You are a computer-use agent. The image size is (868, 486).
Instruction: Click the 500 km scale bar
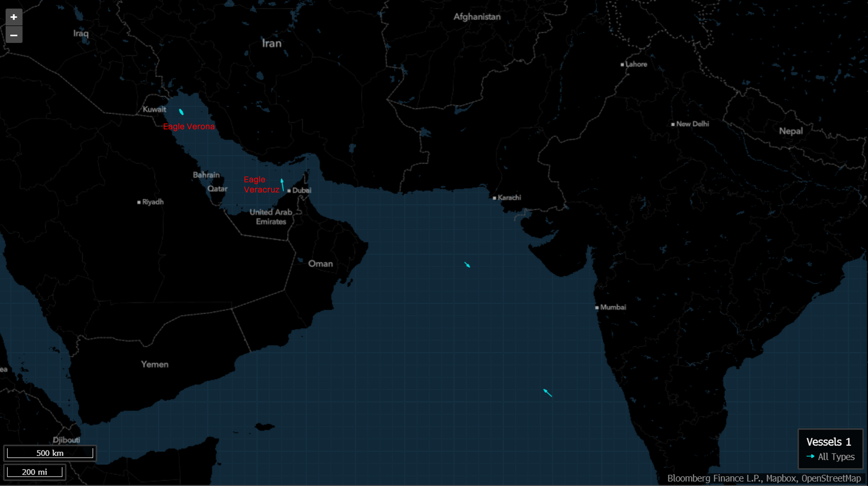pos(50,453)
